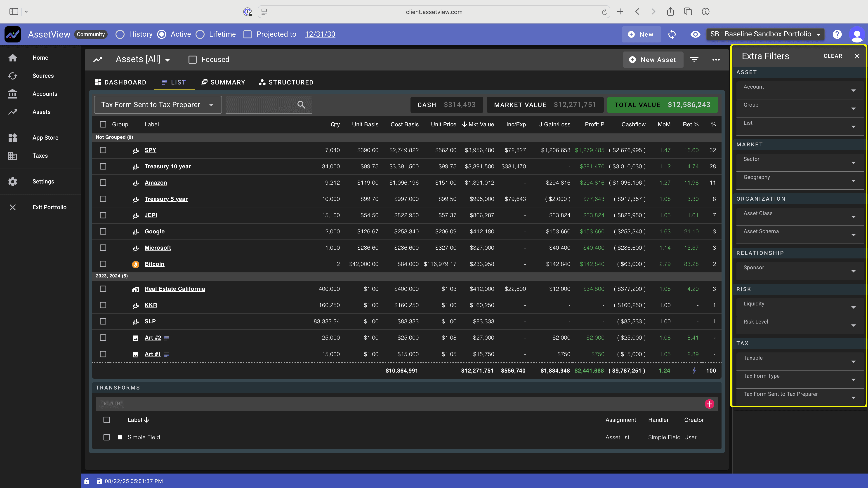Click the refresh sync icon in header
The width and height of the screenshot is (868, 488).
pos(672,34)
